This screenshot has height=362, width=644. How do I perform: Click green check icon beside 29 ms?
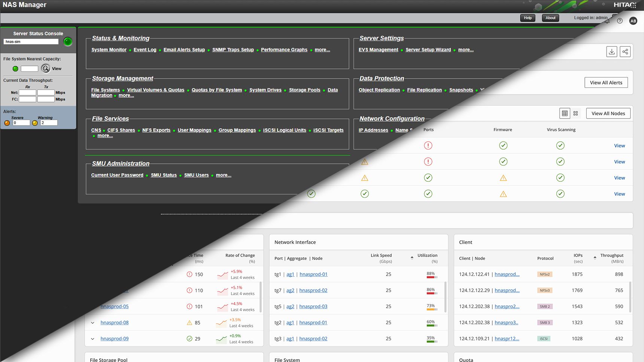coord(189,339)
